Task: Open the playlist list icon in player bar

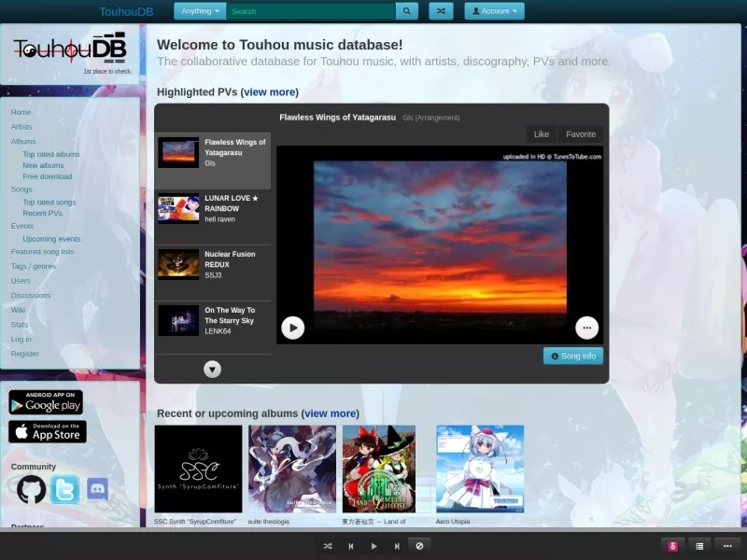Action: pyautogui.click(x=699, y=546)
